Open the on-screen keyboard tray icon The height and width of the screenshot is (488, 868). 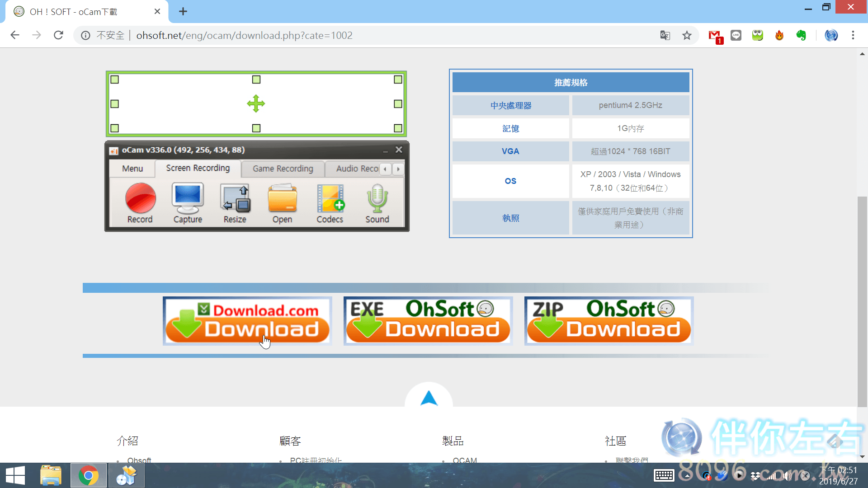pyautogui.click(x=664, y=475)
